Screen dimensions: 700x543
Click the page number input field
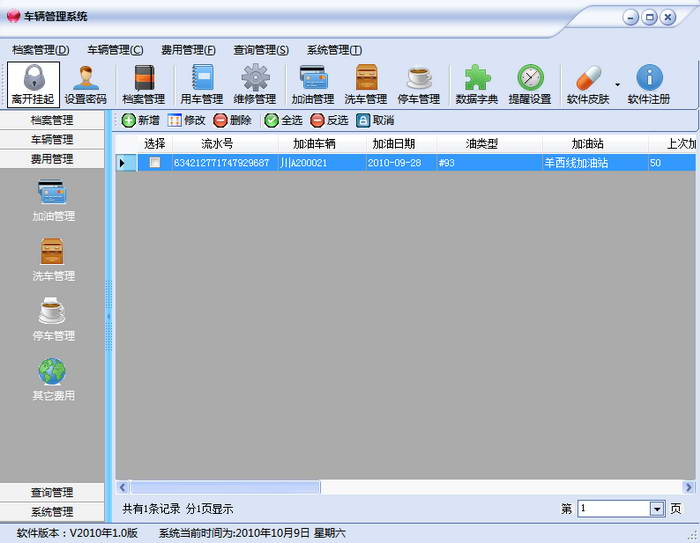[614, 509]
